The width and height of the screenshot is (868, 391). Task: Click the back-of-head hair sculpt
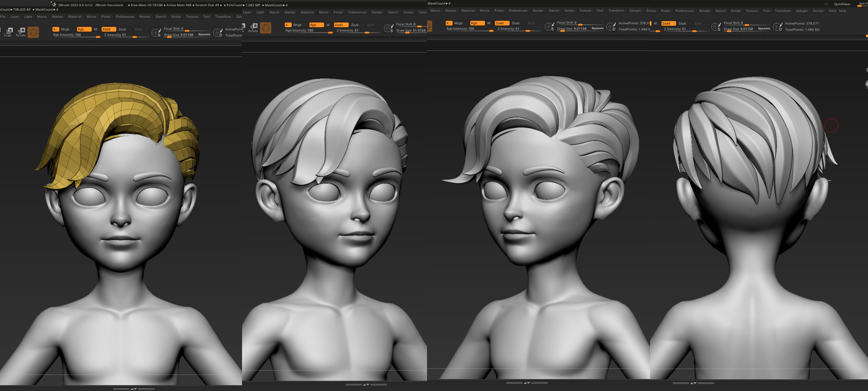(755, 135)
